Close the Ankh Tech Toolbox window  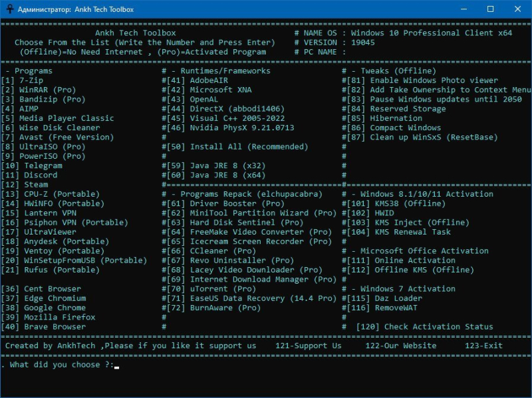pos(518,9)
